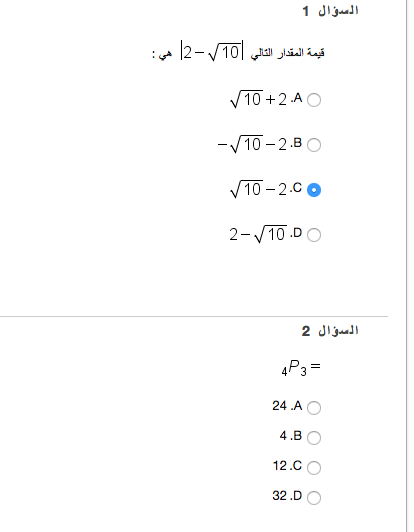Image resolution: width=414 pixels, height=532 pixels.
Task: Click the answer text √10+2 of option A
Action: click(258, 99)
